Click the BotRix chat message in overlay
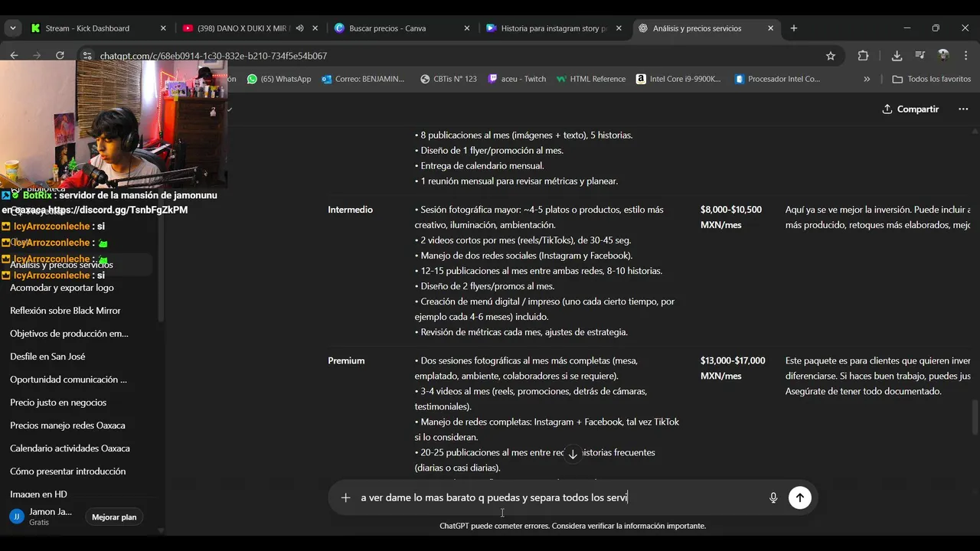Screen dimensions: 980x551 click(x=109, y=203)
